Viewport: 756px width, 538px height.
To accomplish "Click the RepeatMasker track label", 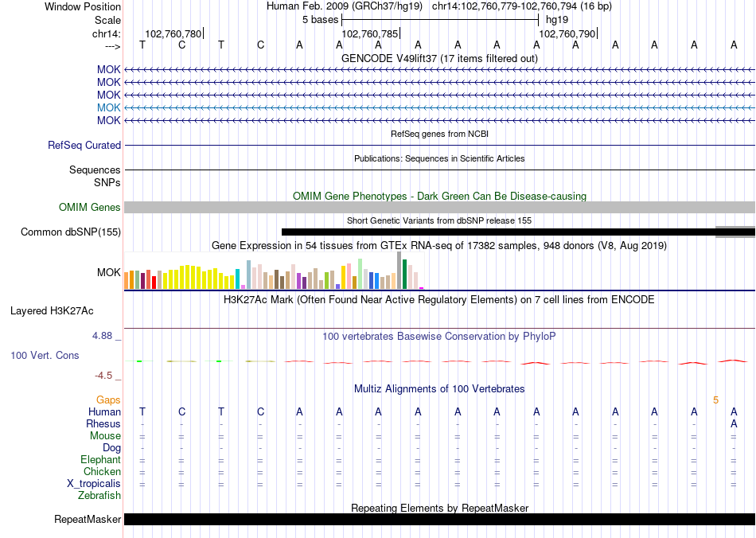I will pyautogui.click(x=88, y=519).
